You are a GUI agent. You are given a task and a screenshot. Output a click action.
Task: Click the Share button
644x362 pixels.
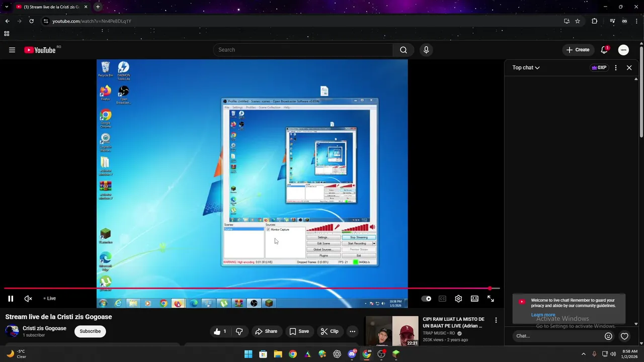point(266,331)
